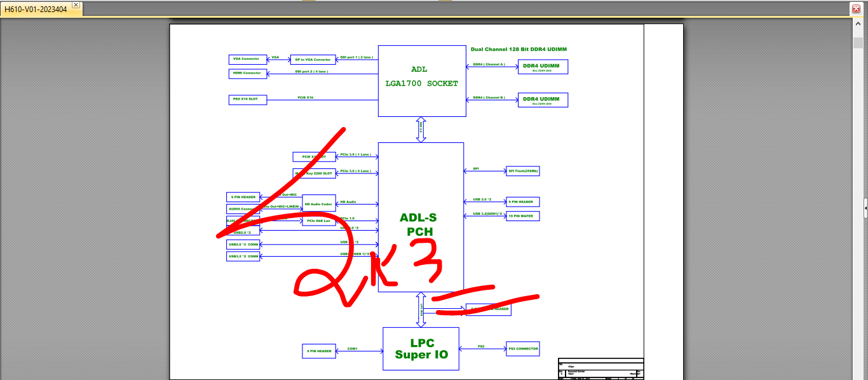This screenshot has width=868, height=380.
Task: Click the 'SPI' line label
Action: [476, 169]
